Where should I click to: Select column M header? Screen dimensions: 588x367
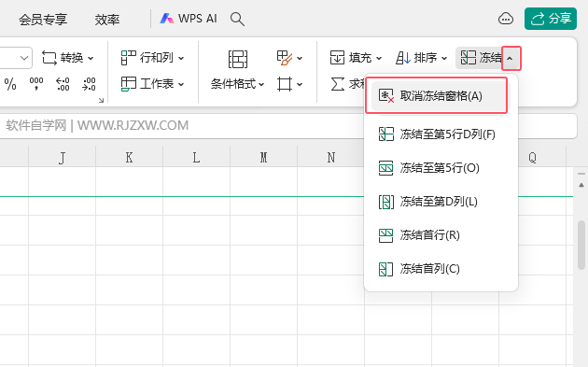click(263, 157)
